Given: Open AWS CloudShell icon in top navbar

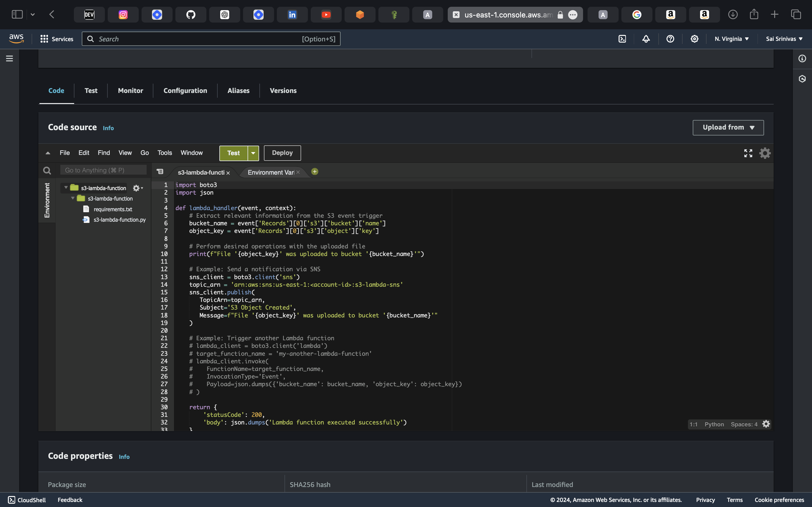Looking at the screenshot, I should (x=622, y=39).
